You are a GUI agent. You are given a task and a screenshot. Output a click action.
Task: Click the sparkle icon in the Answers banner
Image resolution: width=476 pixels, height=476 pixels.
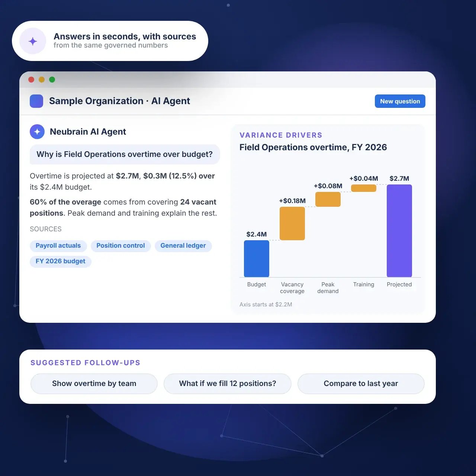pyautogui.click(x=33, y=41)
